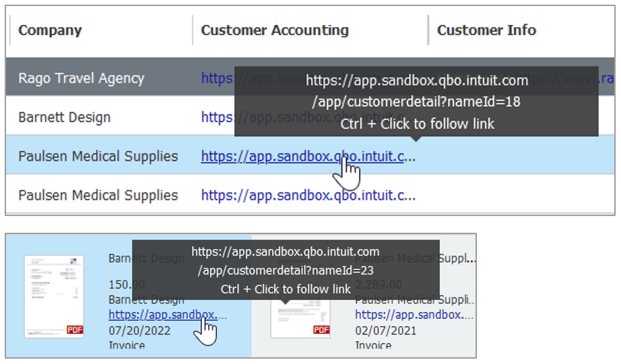Click Rago Travel Agency's Customer Accounting link

point(217,79)
